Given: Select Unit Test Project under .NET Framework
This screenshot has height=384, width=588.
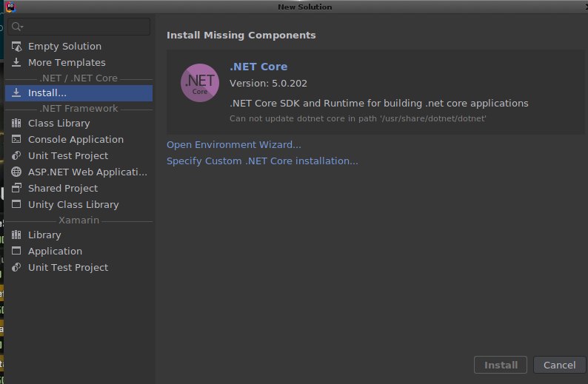Looking at the screenshot, I should [x=78, y=155].
